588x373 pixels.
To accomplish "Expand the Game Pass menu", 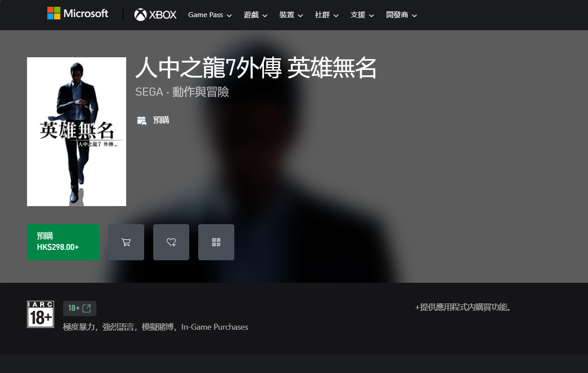I will (210, 15).
